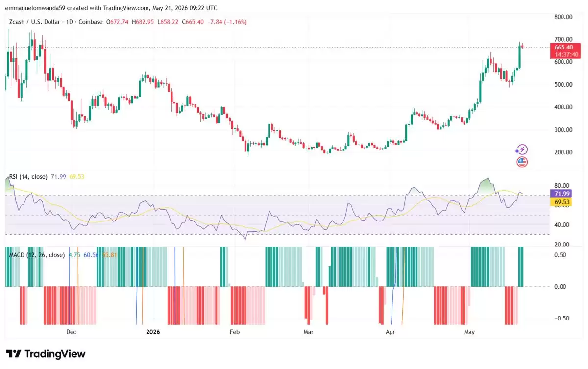Click the Feb label on time axis
588x369 pixels.
(x=234, y=332)
